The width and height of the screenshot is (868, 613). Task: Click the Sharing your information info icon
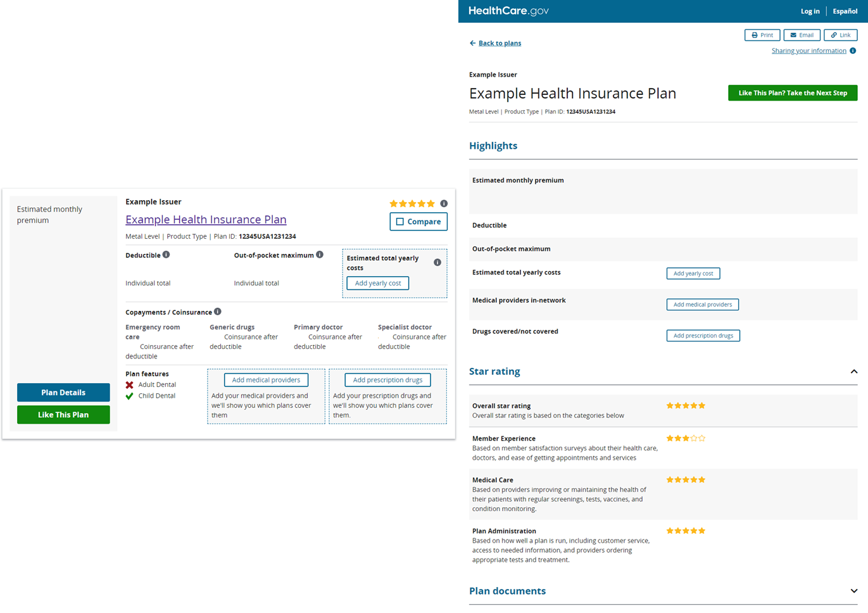tap(853, 51)
